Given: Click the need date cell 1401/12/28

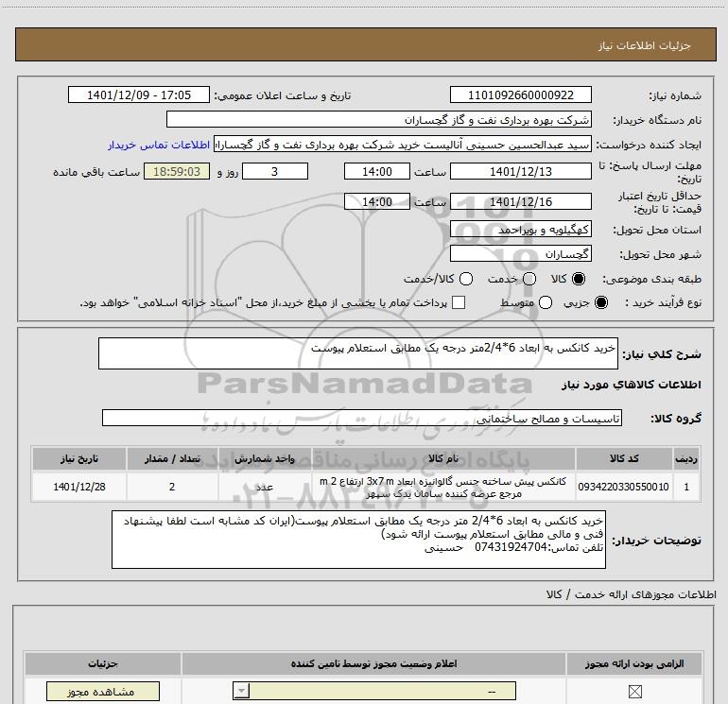Looking at the screenshot, I should pos(79,487).
